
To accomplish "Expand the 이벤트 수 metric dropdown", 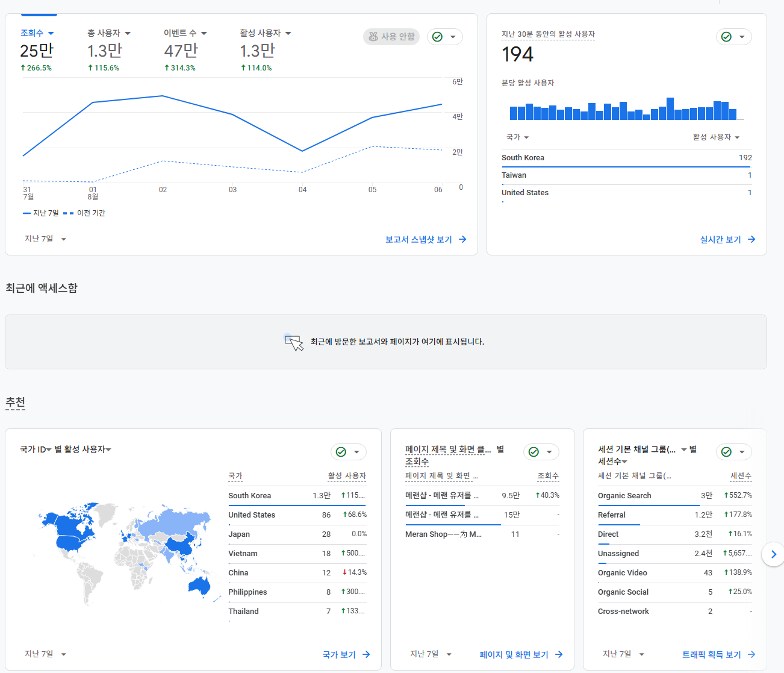I will (x=185, y=33).
